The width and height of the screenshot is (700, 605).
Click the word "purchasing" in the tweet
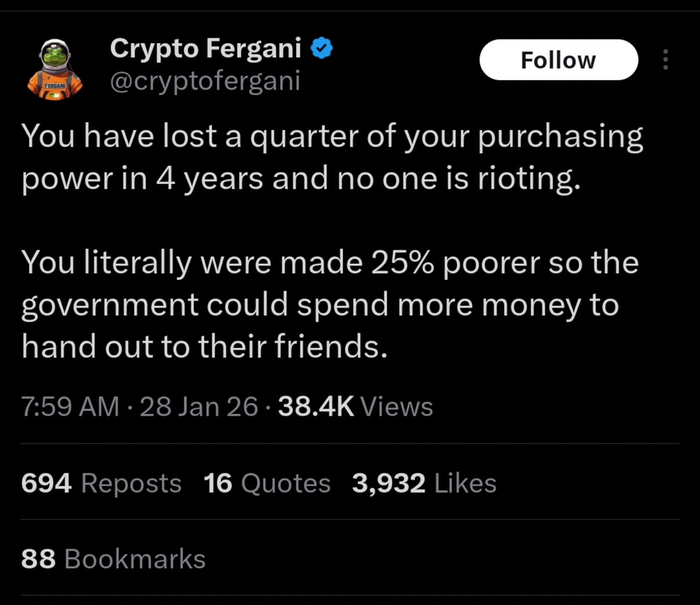tap(560, 138)
